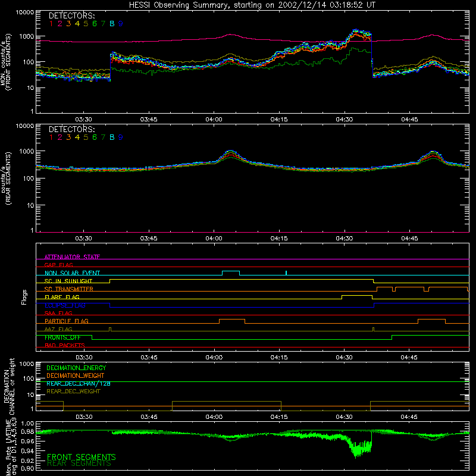Click the FLARE_FLAG label
Screen dimensions: 476x476
pyautogui.click(x=62, y=297)
